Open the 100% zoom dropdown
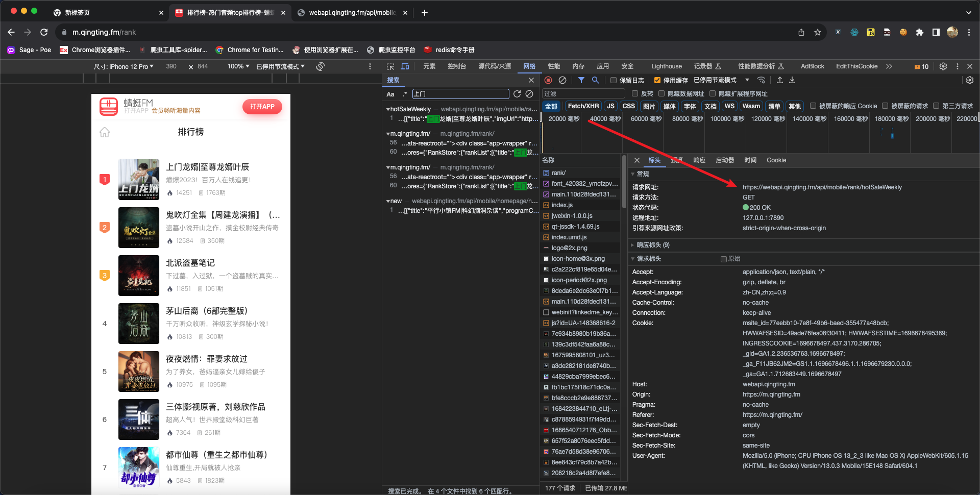Viewport: 980px width, 495px height. pyautogui.click(x=238, y=66)
